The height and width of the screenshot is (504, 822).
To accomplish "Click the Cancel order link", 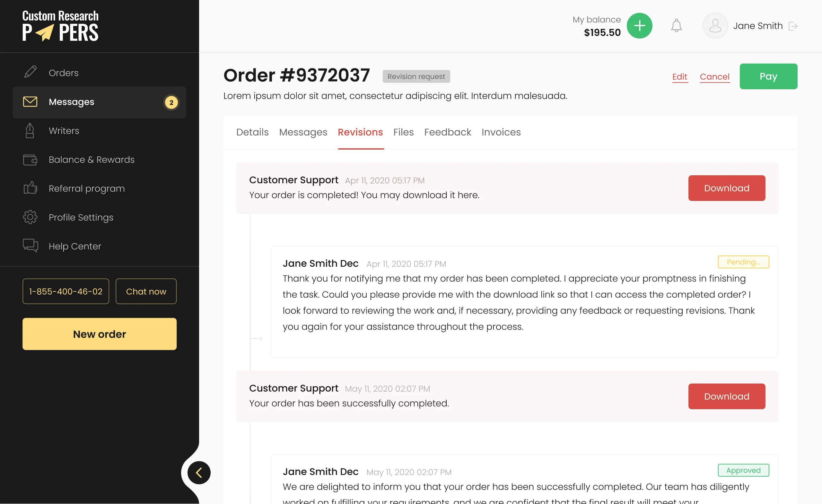I will point(714,77).
